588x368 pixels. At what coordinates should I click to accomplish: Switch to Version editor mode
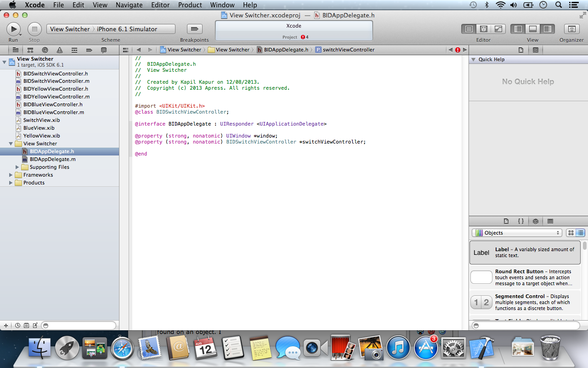[x=498, y=29]
